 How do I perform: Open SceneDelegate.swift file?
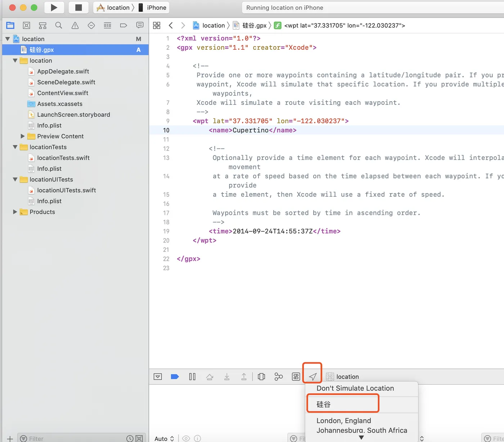pyautogui.click(x=66, y=82)
